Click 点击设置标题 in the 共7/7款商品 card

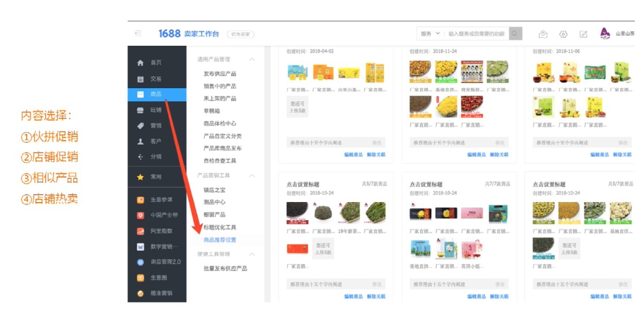click(426, 185)
